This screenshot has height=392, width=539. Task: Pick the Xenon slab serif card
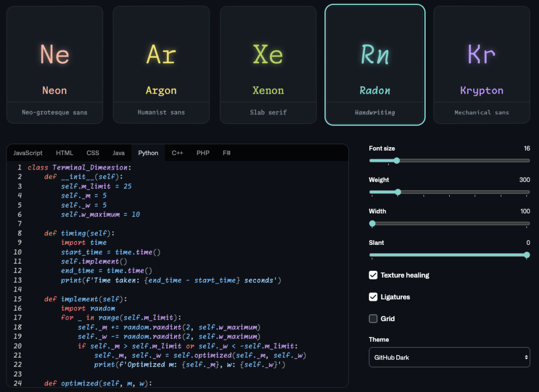point(268,65)
